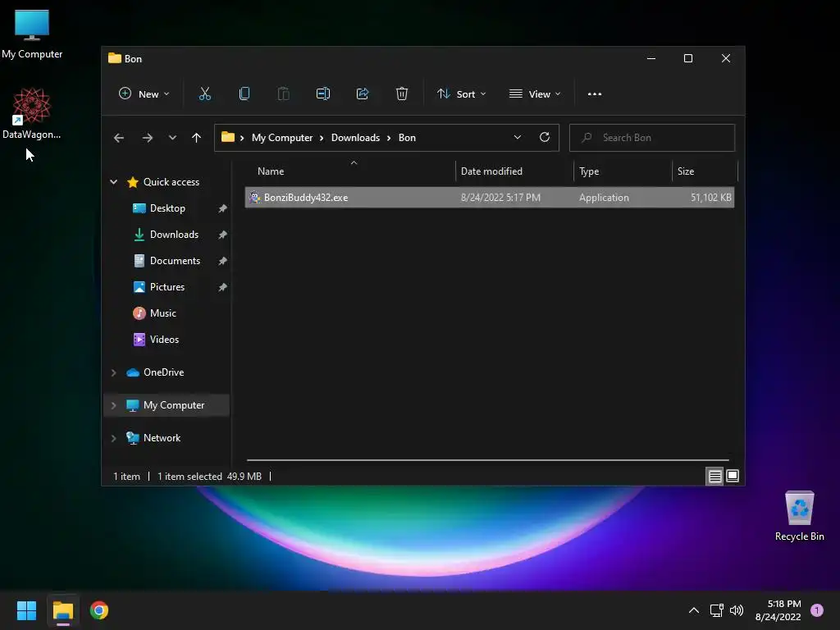Open the View dropdown menu
Screen dimensions: 840x630
[x=535, y=94]
